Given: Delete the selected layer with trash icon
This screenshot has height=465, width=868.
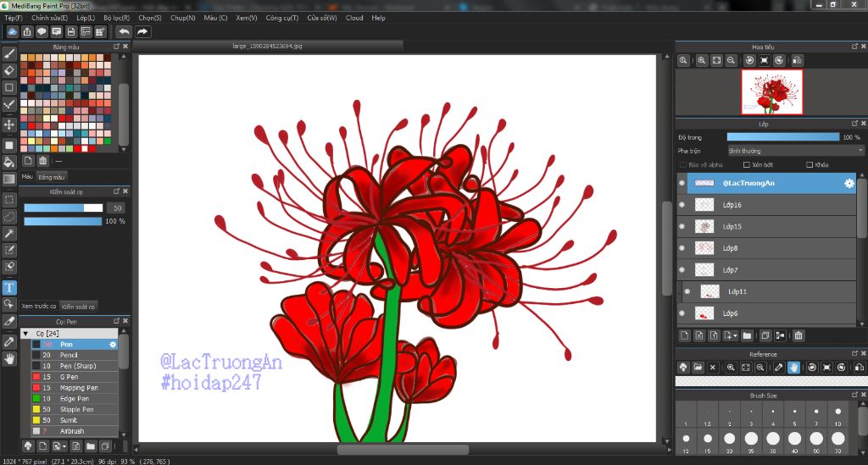Looking at the screenshot, I should (x=798, y=335).
